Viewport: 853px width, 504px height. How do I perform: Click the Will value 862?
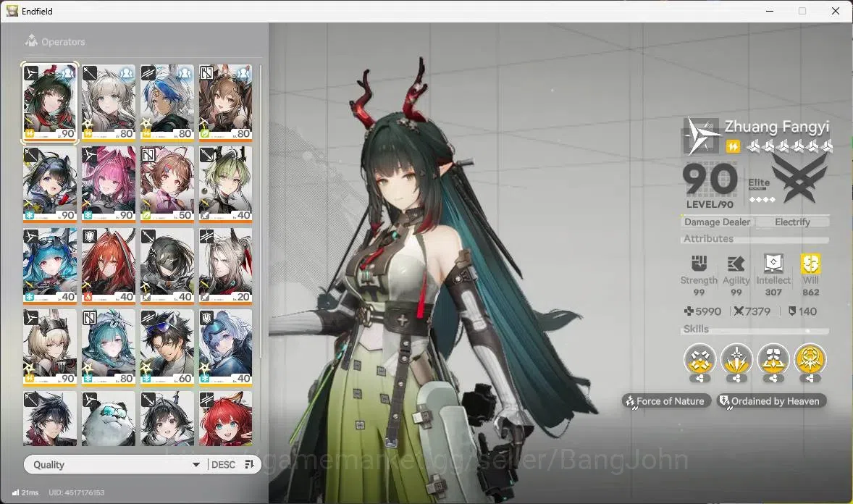pos(810,293)
